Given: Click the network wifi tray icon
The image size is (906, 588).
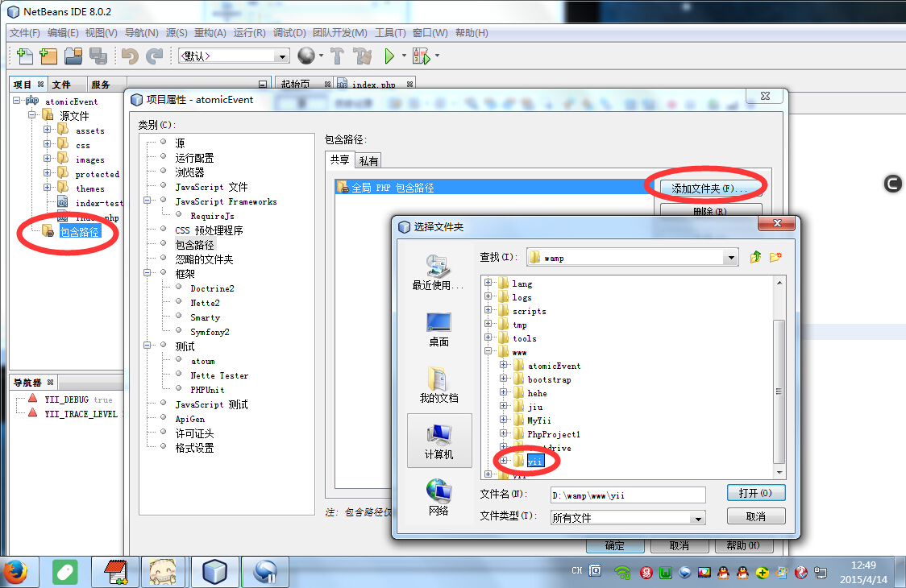Looking at the screenshot, I should (621, 573).
